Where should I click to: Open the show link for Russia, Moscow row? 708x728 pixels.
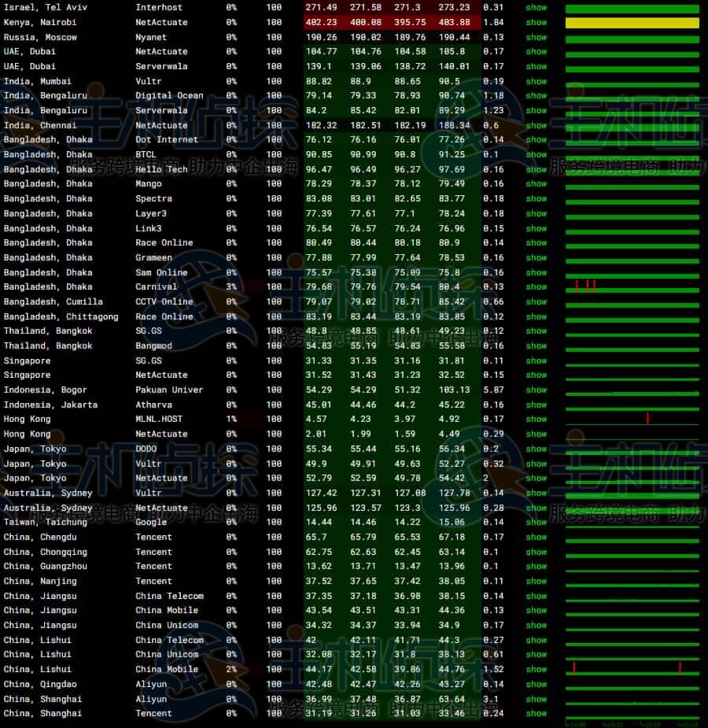tap(536, 37)
